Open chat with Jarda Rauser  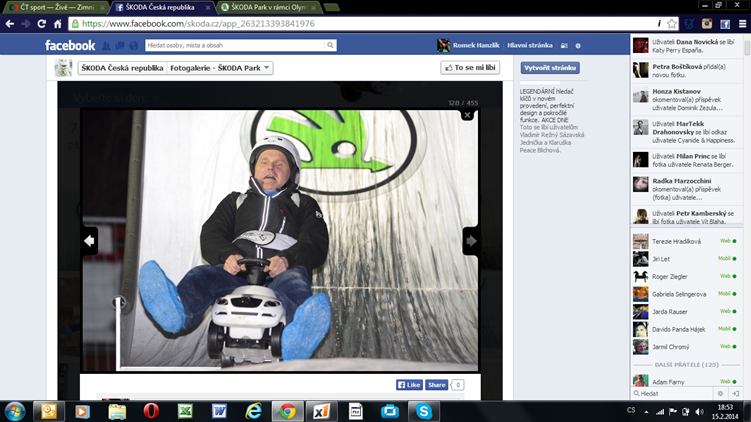[x=685, y=312]
